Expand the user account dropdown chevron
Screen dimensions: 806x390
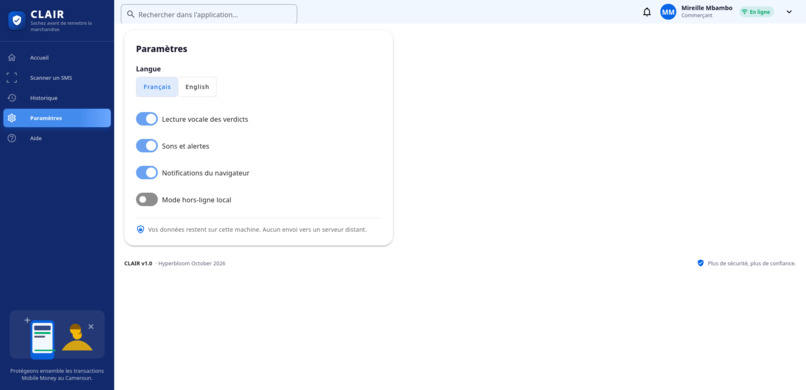[x=789, y=12]
